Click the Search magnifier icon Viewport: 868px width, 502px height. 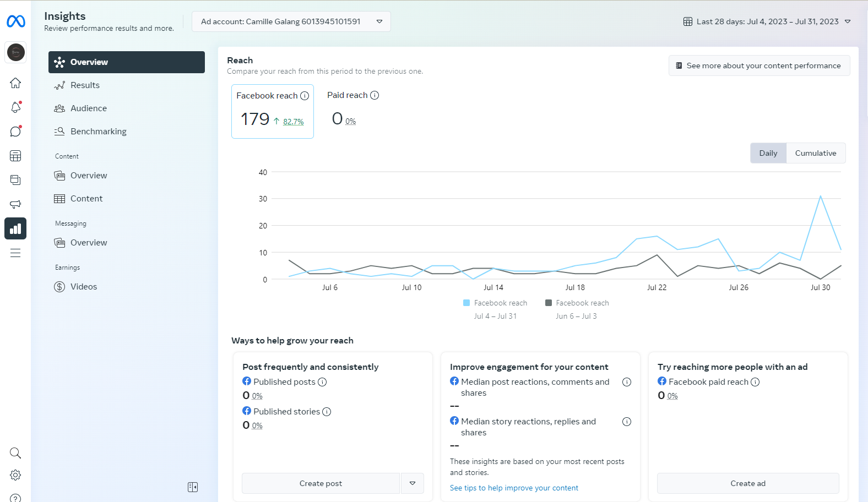tap(15, 453)
